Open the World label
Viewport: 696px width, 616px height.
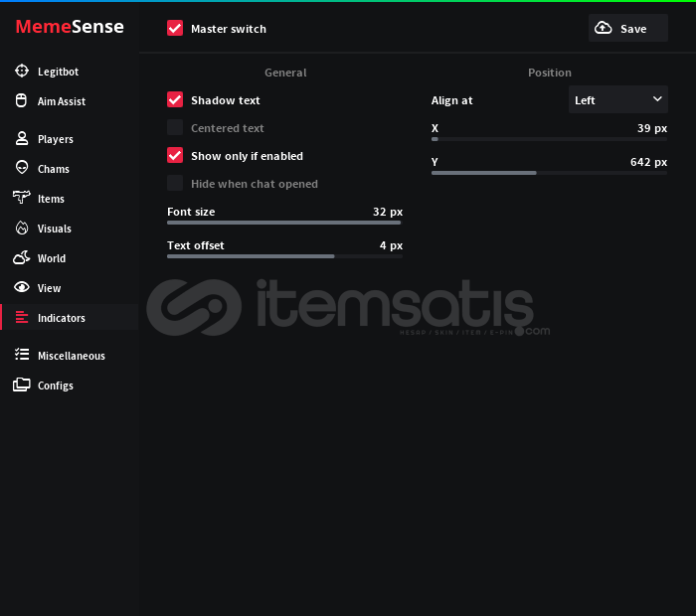point(52,258)
